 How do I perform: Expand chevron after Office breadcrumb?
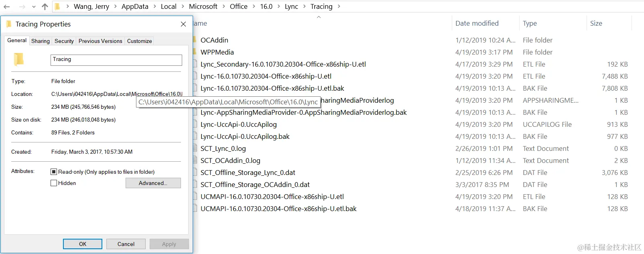click(x=254, y=6)
